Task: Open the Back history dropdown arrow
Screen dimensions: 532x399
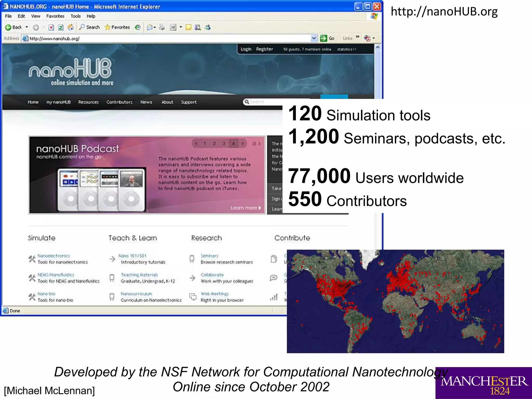Action: point(27,27)
